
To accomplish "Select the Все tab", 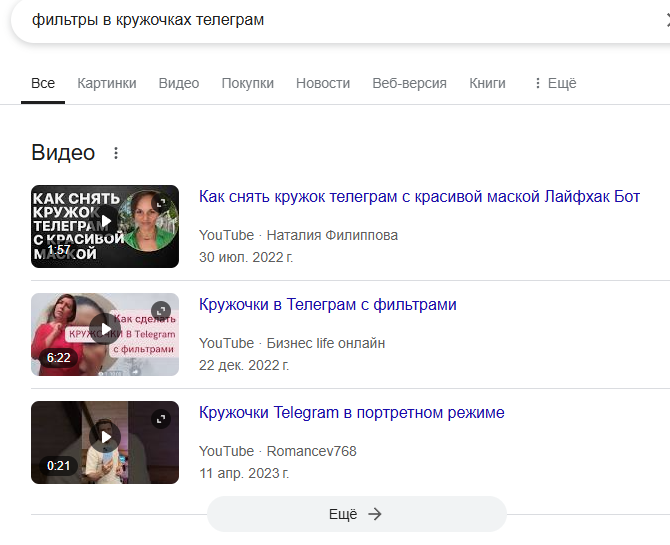I will (x=43, y=84).
